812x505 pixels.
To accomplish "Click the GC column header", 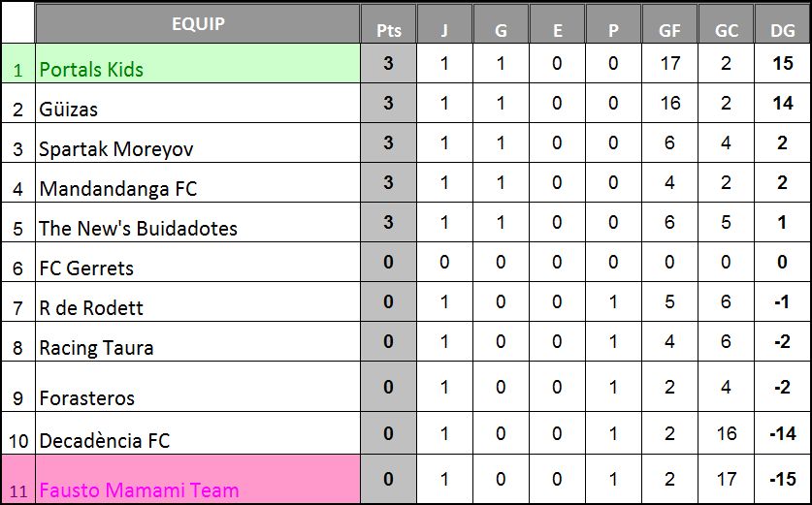I will 726,24.
